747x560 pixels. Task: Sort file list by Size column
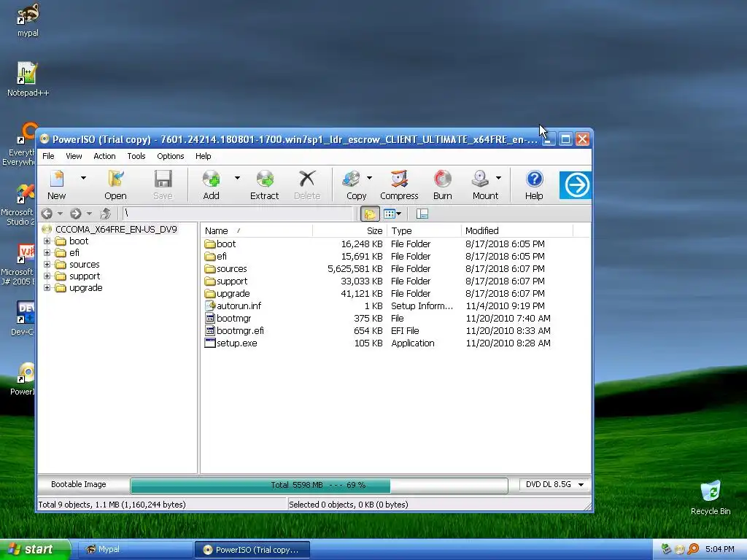click(349, 231)
